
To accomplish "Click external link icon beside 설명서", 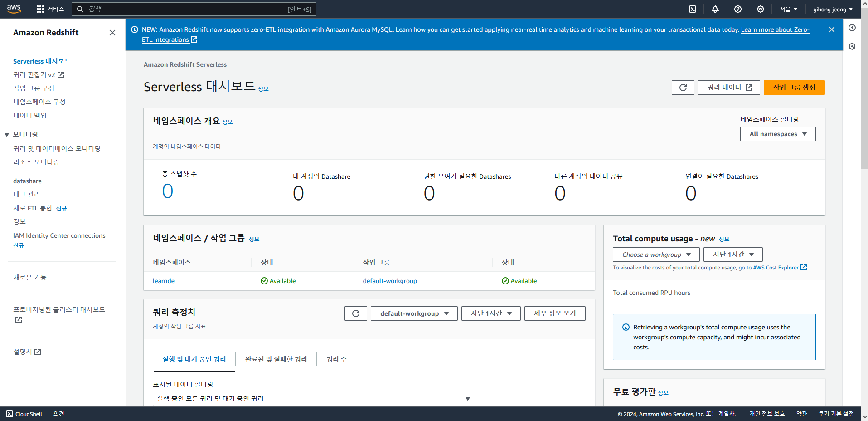I will click(x=38, y=352).
